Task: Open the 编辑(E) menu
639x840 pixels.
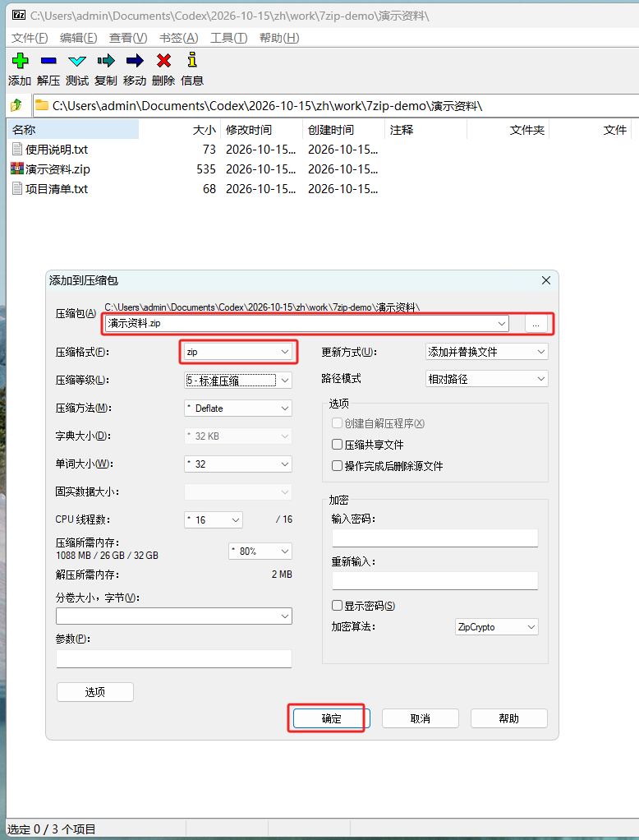Action: pos(79,38)
